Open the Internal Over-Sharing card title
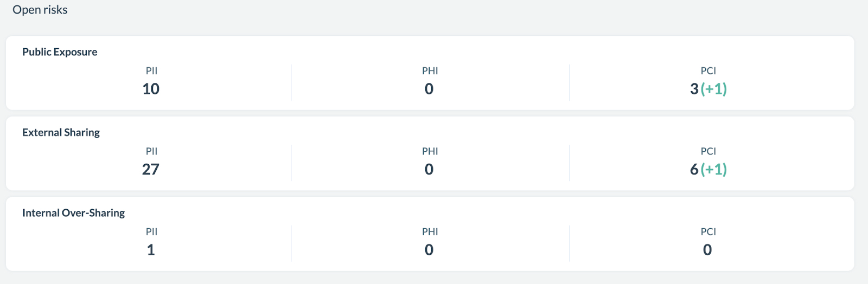Viewport: 868px width, 284px height. [73, 213]
